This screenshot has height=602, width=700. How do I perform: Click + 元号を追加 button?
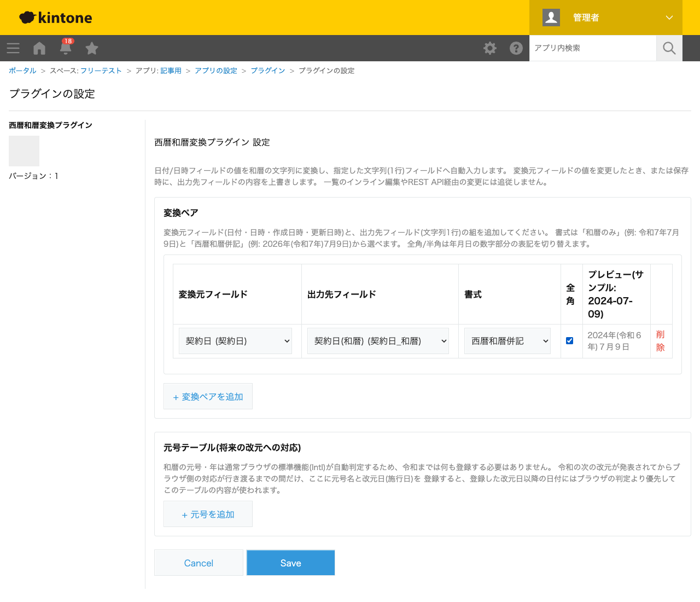208,514
